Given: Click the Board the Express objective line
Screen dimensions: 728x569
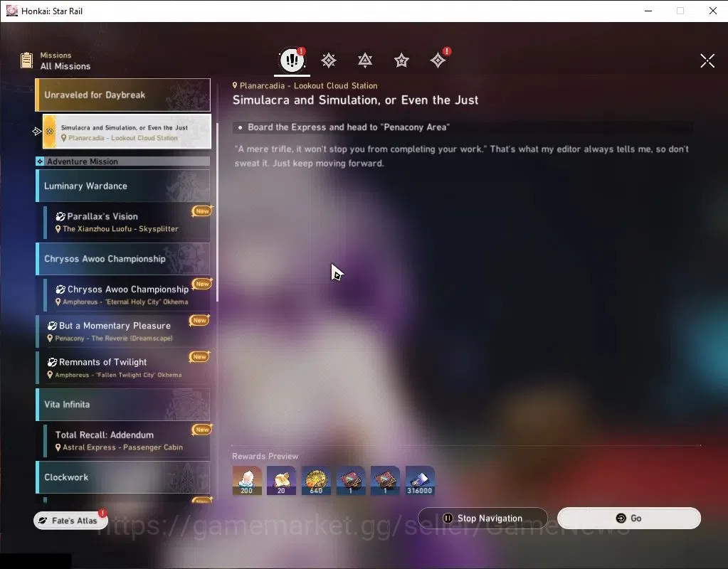Looking at the screenshot, I should pos(463,127).
